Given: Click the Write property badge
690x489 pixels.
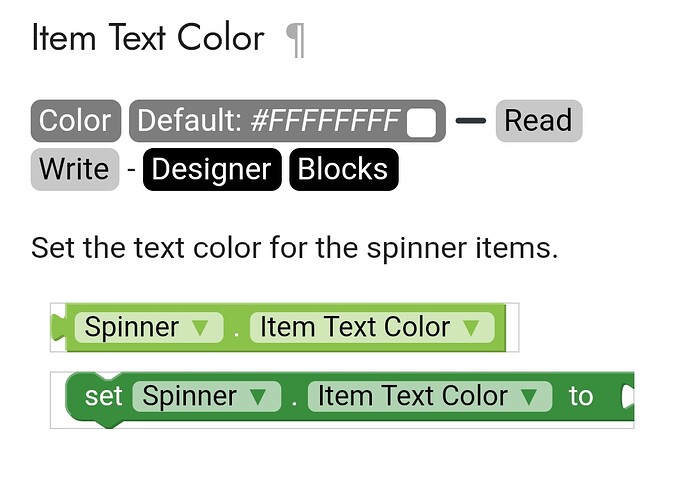Looking at the screenshot, I should coord(75,169).
